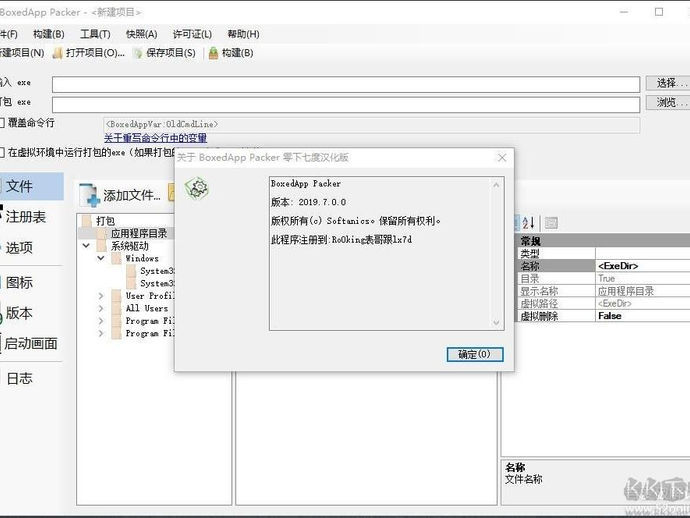Image resolution: width=690 pixels, height=518 pixels.
Task: Click the alphabetical sort icon in properties
Action: click(x=528, y=223)
